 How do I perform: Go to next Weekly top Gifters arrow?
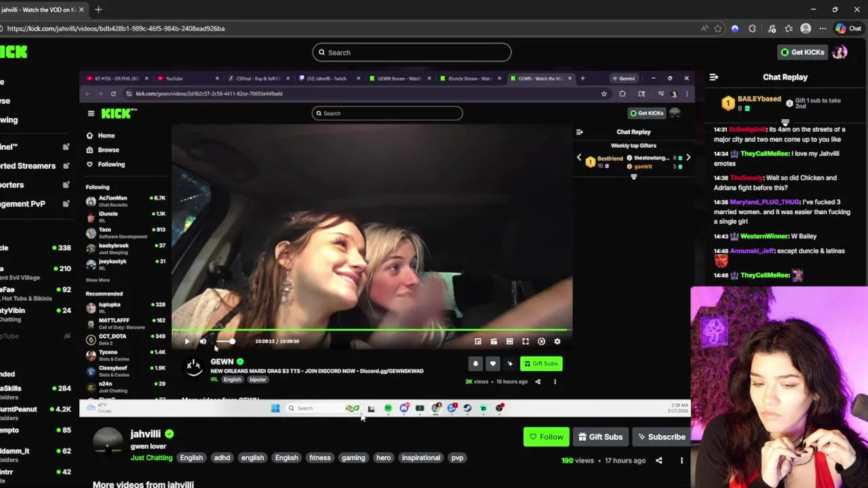coord(688,158)
